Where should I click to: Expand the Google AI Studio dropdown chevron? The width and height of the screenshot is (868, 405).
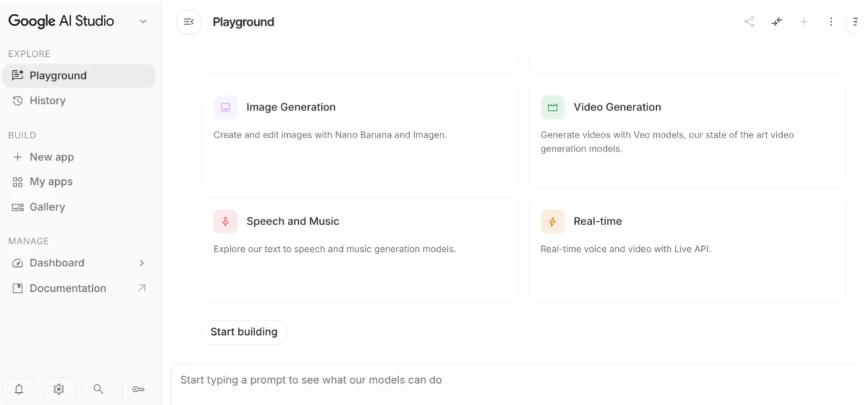(143, 21)
